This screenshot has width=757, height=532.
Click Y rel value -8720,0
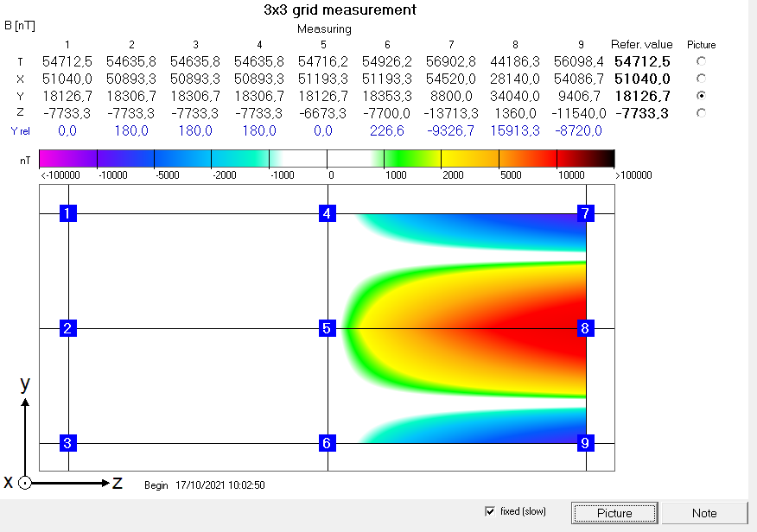pyautogui.click(x=578, y=130)
